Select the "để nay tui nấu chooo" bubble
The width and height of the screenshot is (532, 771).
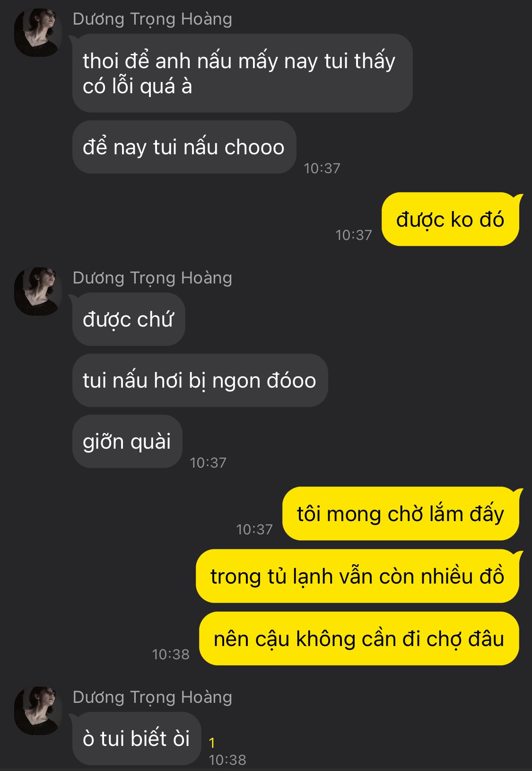(184, 147)
